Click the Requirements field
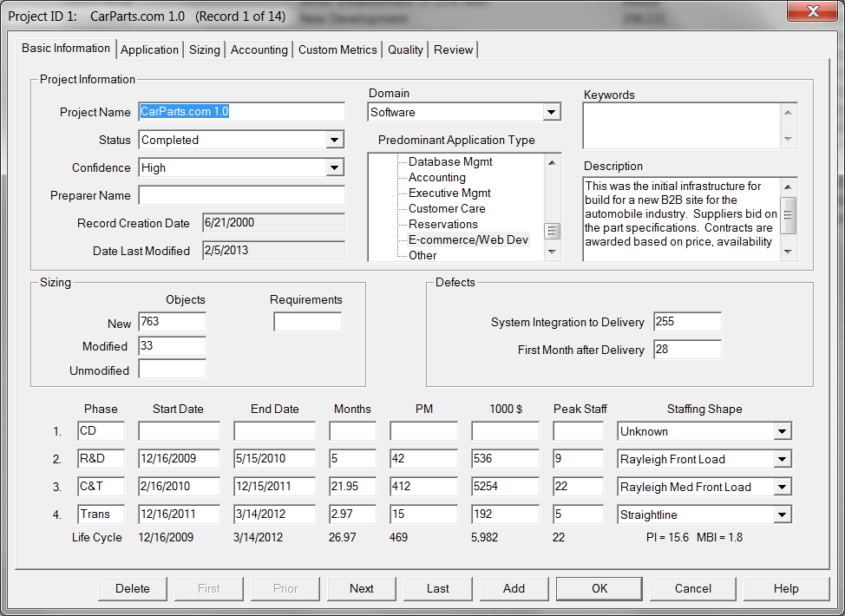Screen dimensions: 845x616 tap(307, 322)
